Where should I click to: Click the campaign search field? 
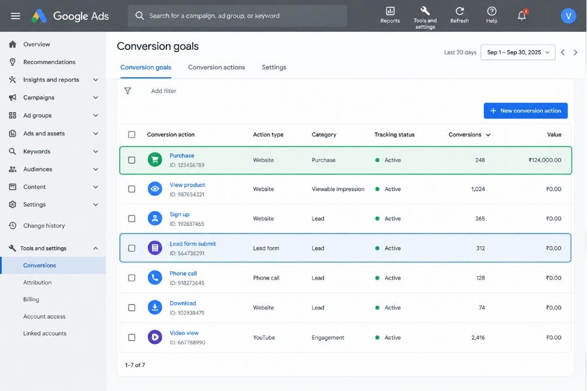[x=237, y=16]
